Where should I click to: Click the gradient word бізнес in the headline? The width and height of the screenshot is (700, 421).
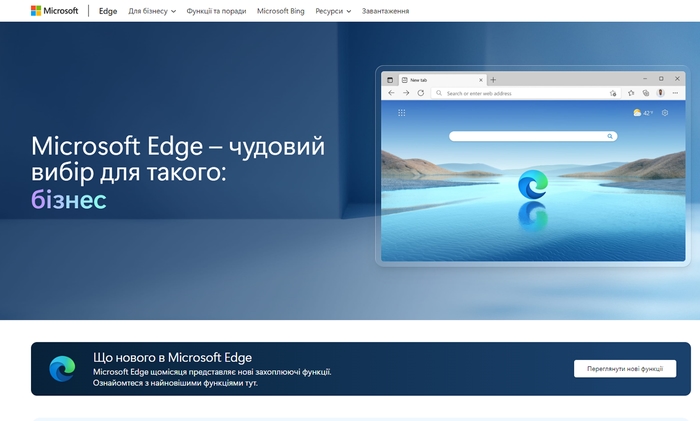[69, 199]
